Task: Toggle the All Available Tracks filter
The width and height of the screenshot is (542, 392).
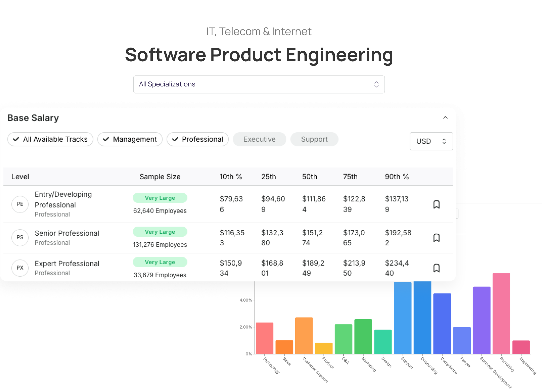Action: pyautogui.click(x=50, y=139)
